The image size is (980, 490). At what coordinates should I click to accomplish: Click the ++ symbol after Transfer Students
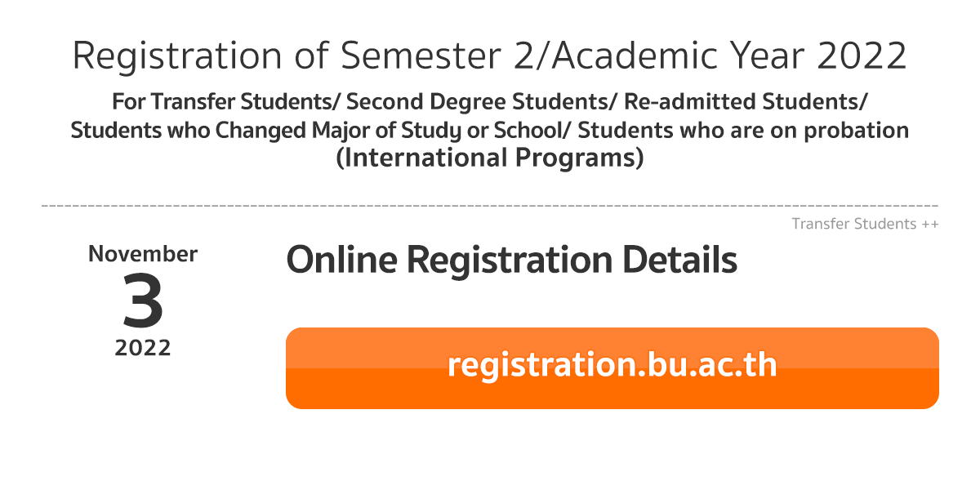coord(929,225)
